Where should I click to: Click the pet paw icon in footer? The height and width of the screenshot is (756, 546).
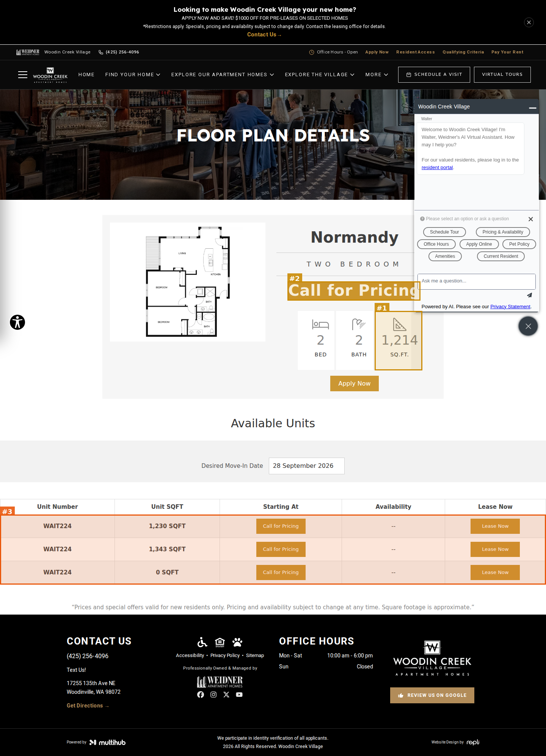click(x=237, y=642)
